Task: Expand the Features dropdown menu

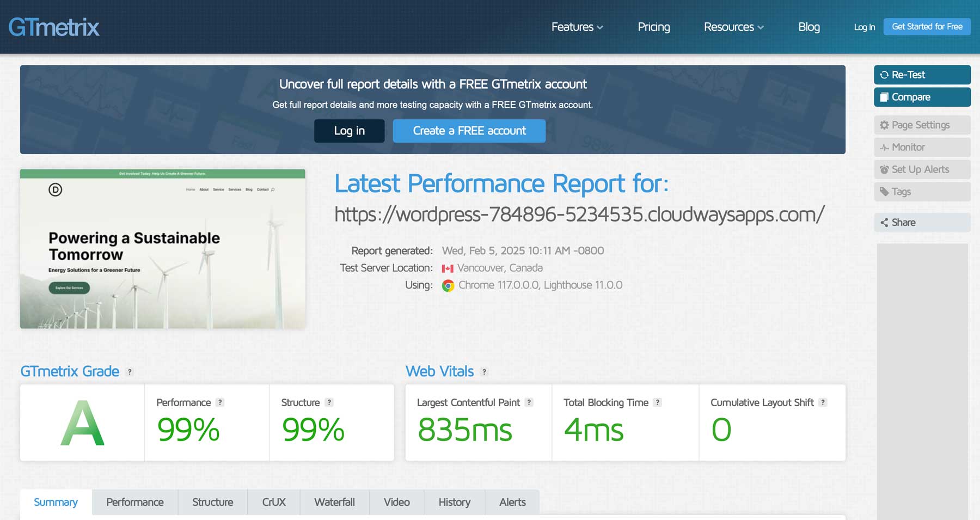Action: [x=577, y=27]
